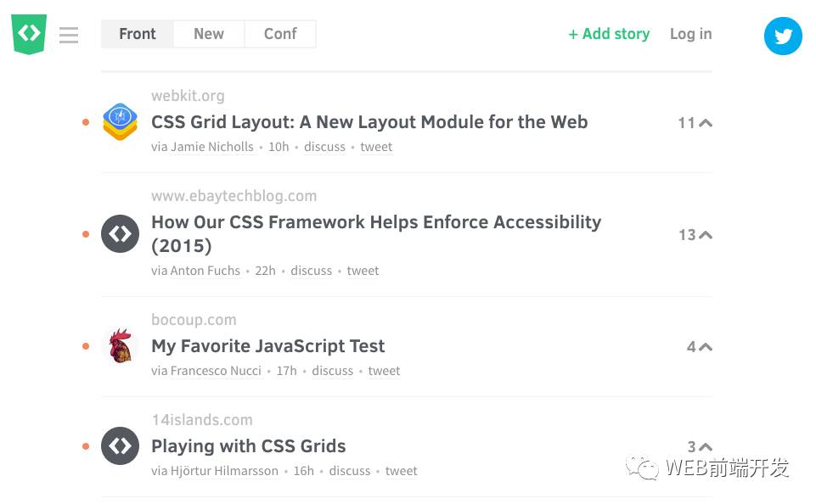
Task: Open the hamburger menu
Action: tap(69, 35)
